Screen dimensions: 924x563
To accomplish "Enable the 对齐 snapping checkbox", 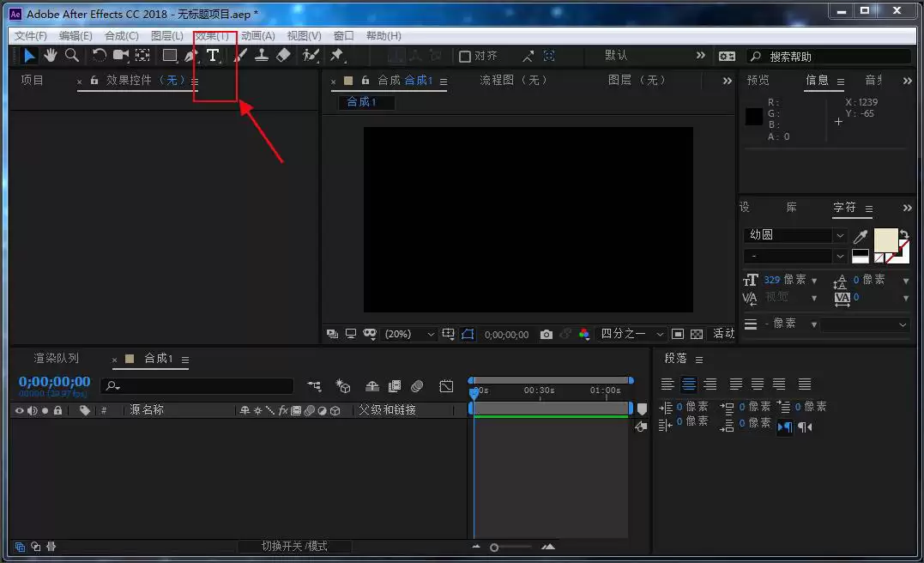I will tap(465, 56).
